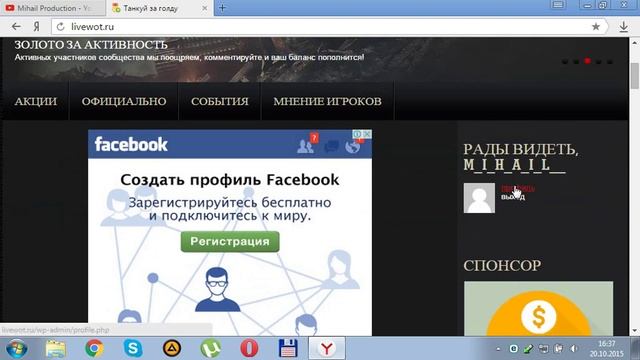Viewport: 640px width, 360px height.
Task: Close the Facebook ad with its X
Action: coord(367,134)
